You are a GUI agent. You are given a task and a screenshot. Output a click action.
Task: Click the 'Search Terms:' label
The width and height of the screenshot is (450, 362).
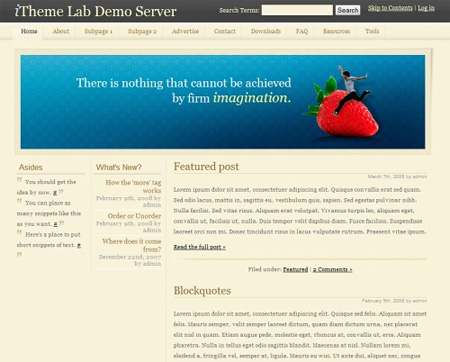pos(239,10)
